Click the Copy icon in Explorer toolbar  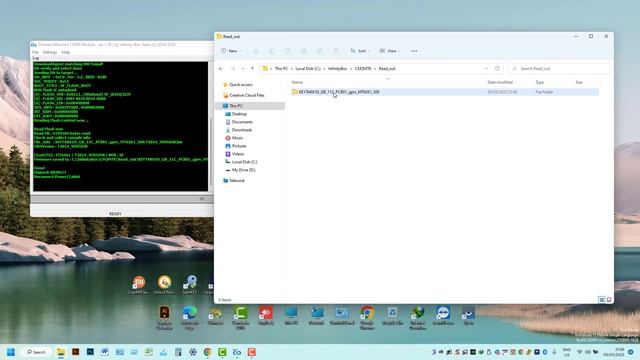(x=272, y=51)
